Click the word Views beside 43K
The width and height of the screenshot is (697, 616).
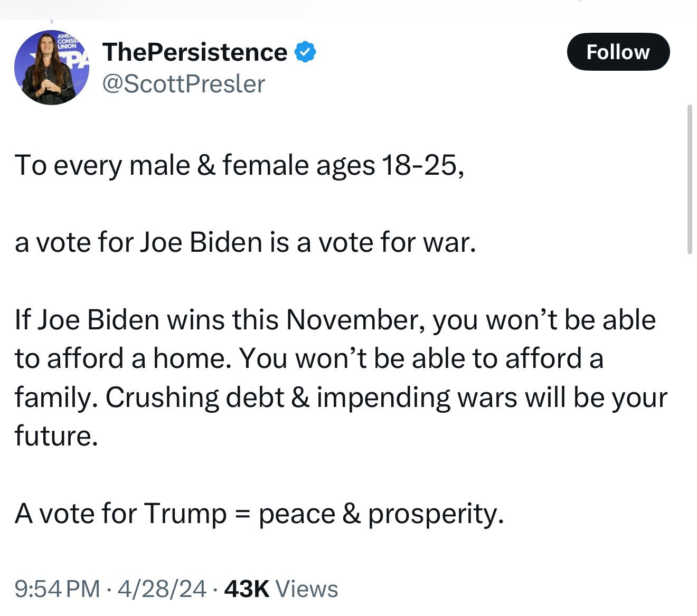coord(307,589)
